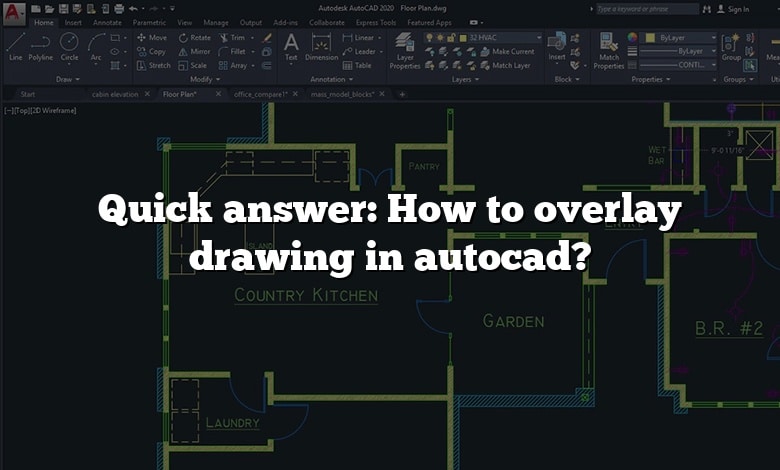The height and width of the screenshot is (470, 780).
Task: Toggle group selection on/off icon
Action: pyautogui.click(x=750, y=65)
